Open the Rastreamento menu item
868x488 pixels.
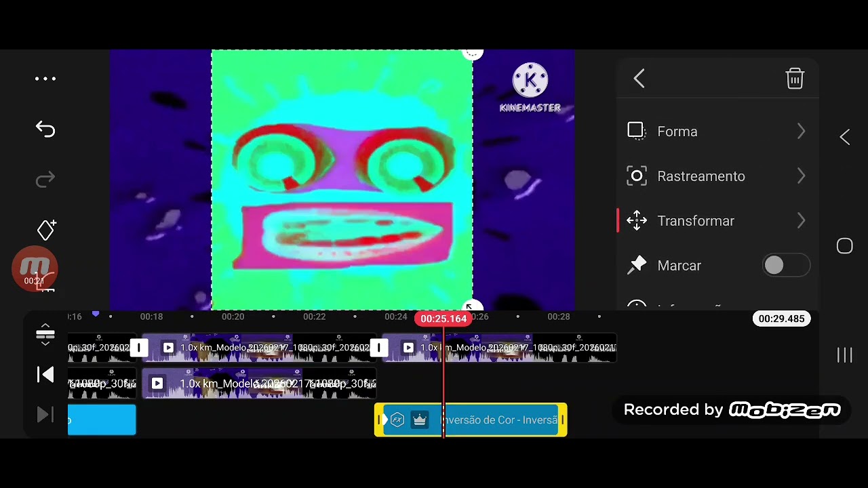tap(717, 176)
